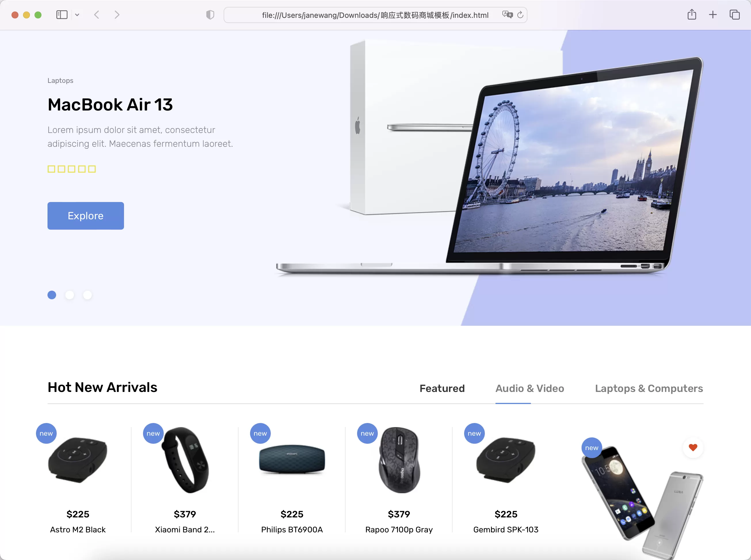Click the Explore button
751x560 pixels.
(x=85, y=215)
